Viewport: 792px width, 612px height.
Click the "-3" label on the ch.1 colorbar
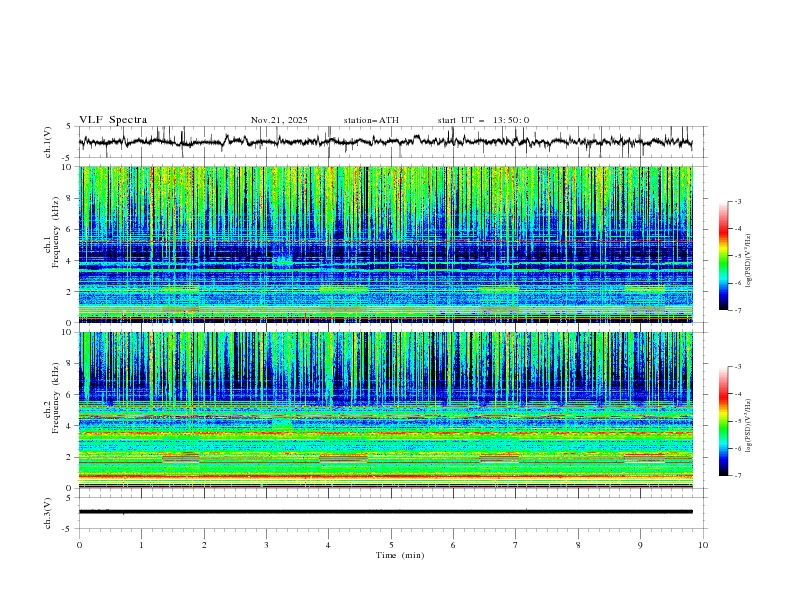point(737,201)
